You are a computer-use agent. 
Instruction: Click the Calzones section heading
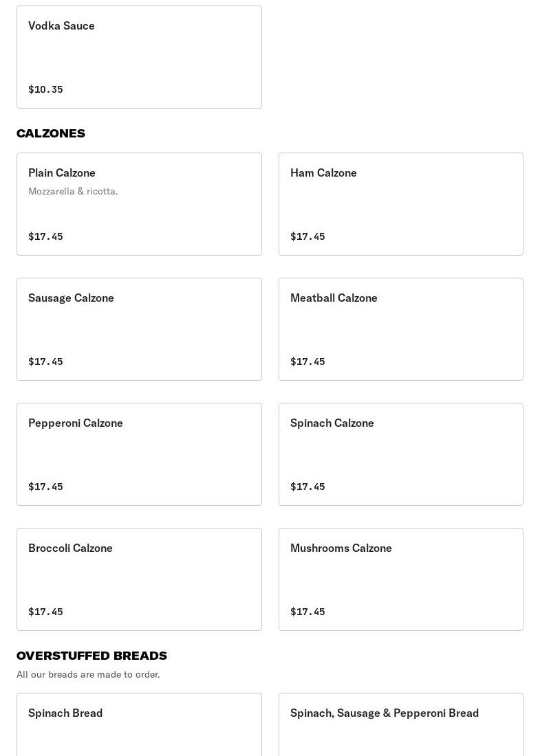click(x=51, y=133)
